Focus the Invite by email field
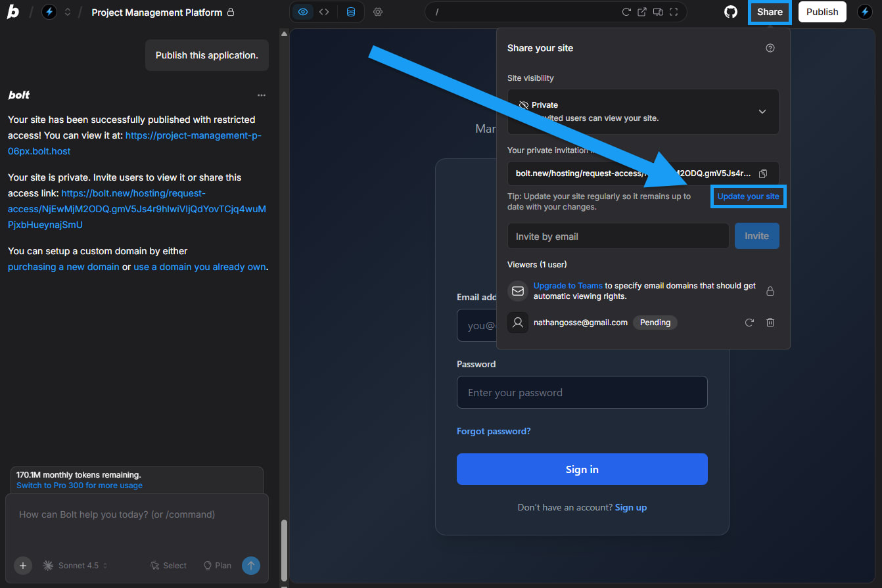Screen dimensions: 882x588 click(x=618, y=236)
